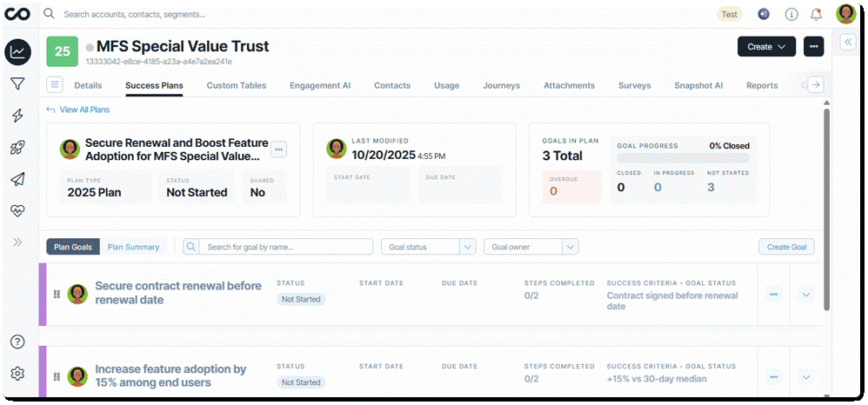Click the vertical scrollbar of plan content
This screenshot has width=868, height=405.
click(826, 209)
